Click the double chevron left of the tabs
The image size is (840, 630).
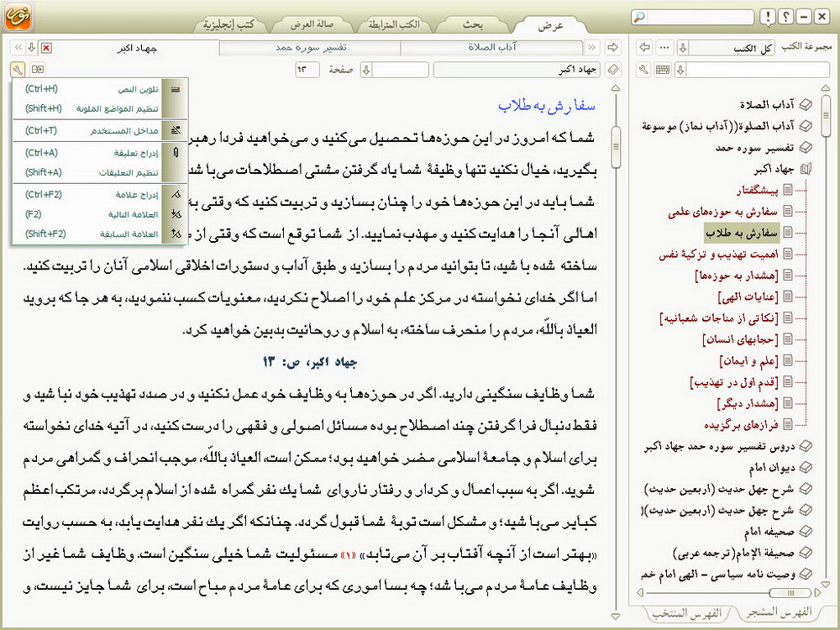tap(18, 48)
